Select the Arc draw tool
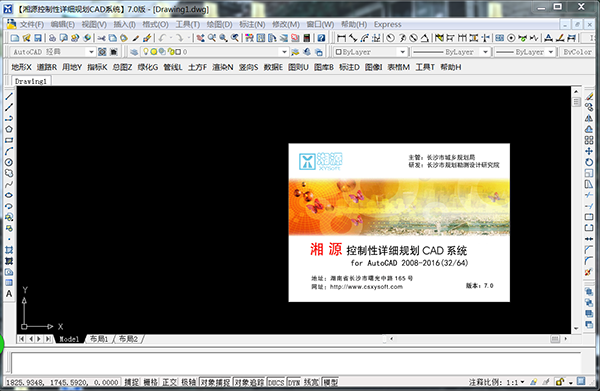Screen dimensions: 600x391 (x=9, y=152)
